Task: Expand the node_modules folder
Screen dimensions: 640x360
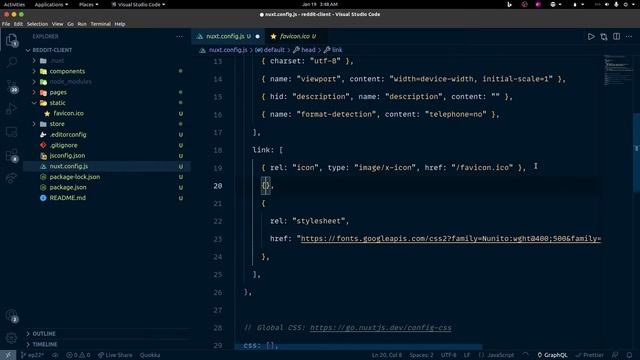Action: pyautogui.click(x=70, y=82)
